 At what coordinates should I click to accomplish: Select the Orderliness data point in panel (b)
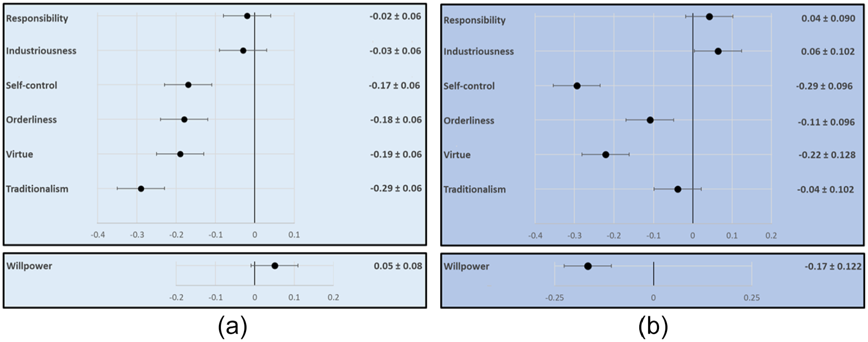(x=650, y=120)
